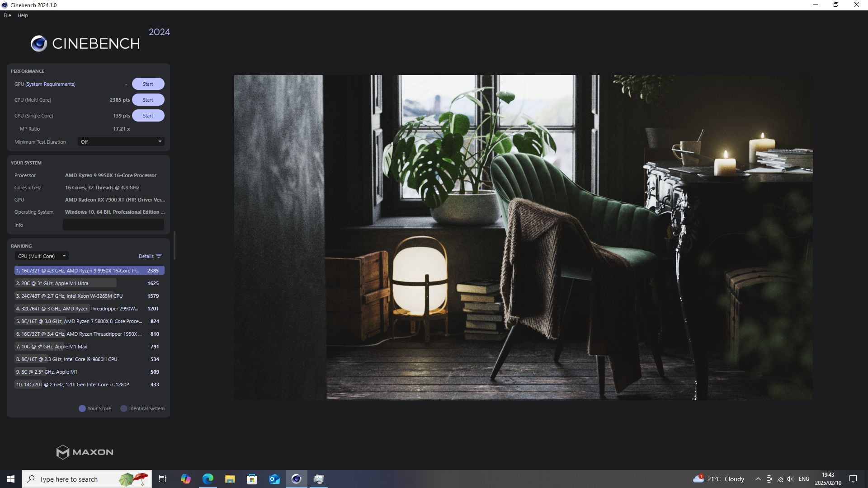Image resolution: width=868 pixels, height=488 pixels.
Task: Click the Details filter icon
Action: point(159,256)
